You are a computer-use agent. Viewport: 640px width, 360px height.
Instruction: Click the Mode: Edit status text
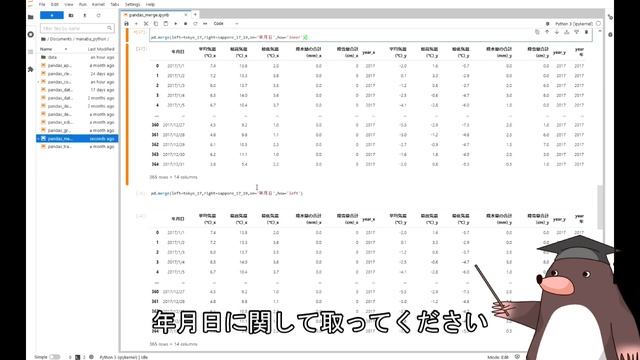pyautogui.click(x=498, y=357)
